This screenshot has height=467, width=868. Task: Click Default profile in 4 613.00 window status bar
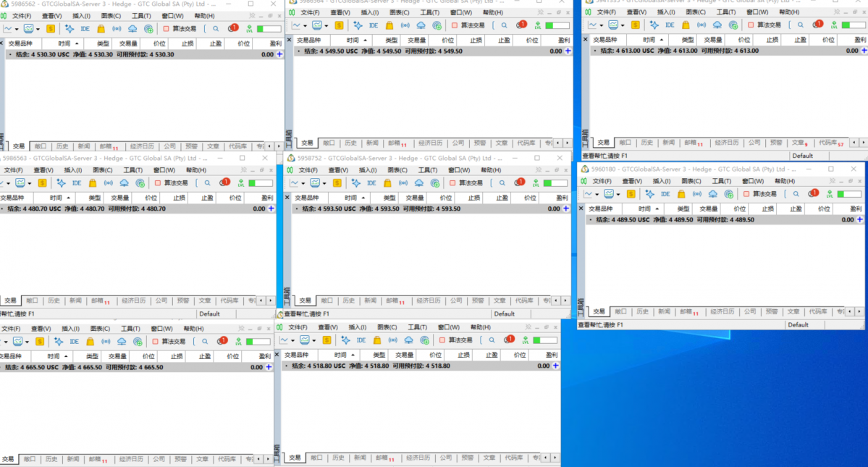coord(802,156)
